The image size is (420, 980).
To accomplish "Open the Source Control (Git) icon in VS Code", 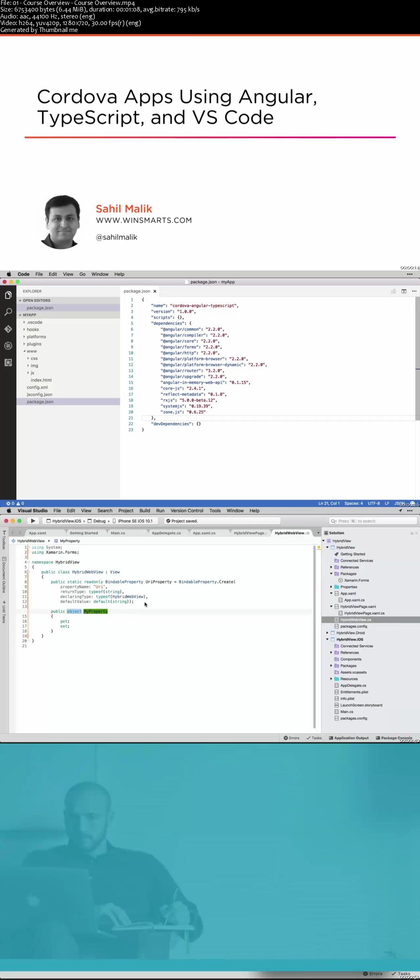I will point(8,329).
